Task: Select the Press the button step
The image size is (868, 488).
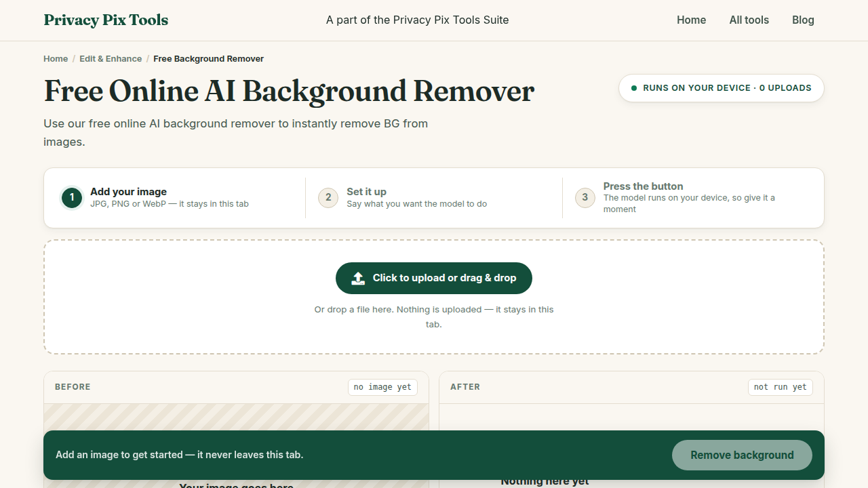Action: point(691,198)
